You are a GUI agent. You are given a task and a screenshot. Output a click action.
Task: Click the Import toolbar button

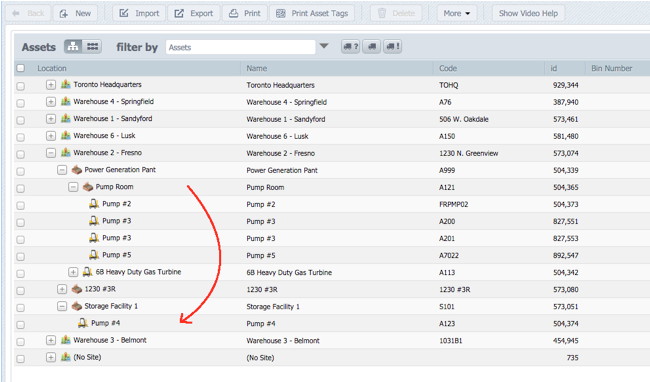point(139,13)
